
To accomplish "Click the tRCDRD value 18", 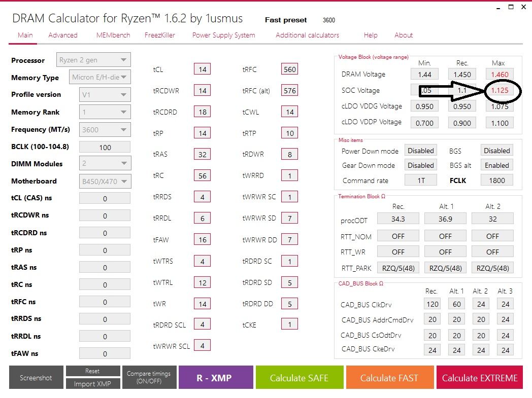I will tap(202, 112).
